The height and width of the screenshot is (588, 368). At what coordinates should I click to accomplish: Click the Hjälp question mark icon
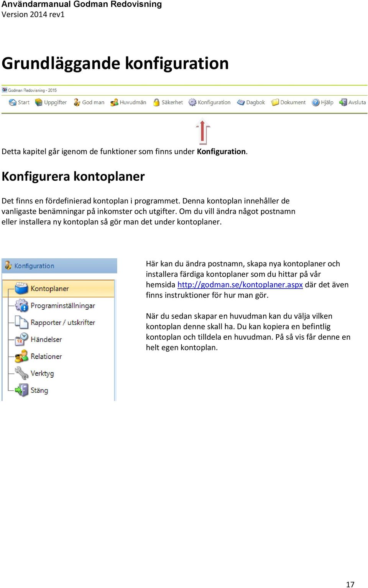click(x=315, y=102)
